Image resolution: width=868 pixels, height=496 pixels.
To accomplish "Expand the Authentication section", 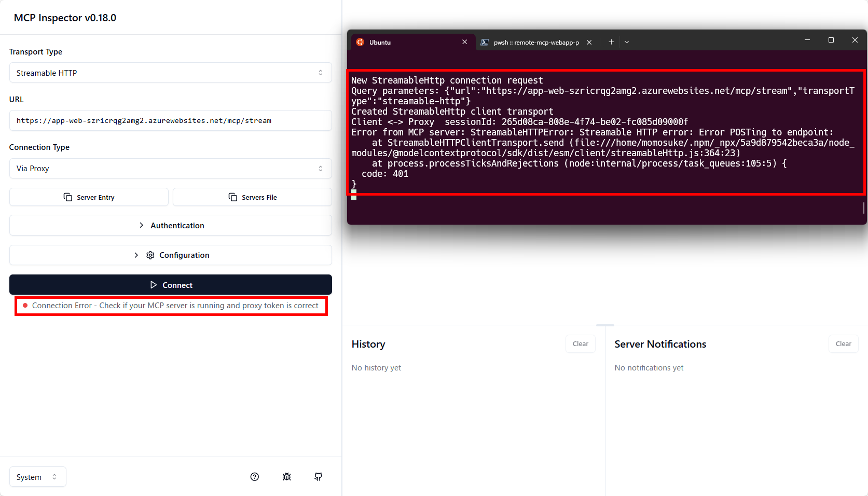I will tap(170, 225).
